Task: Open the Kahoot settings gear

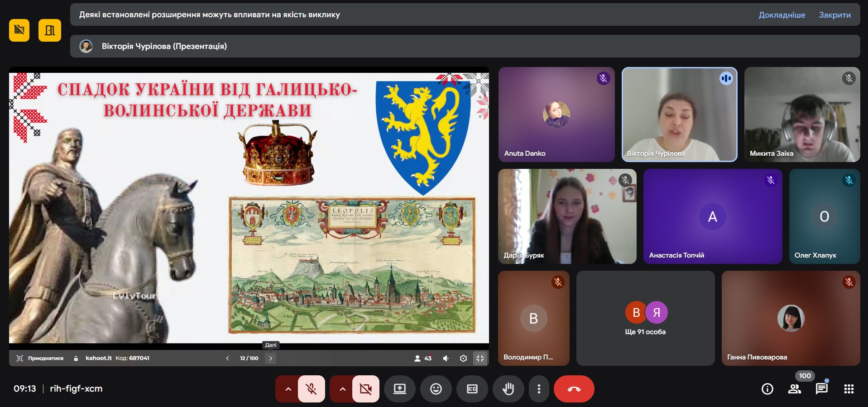Action: [463, 358]
